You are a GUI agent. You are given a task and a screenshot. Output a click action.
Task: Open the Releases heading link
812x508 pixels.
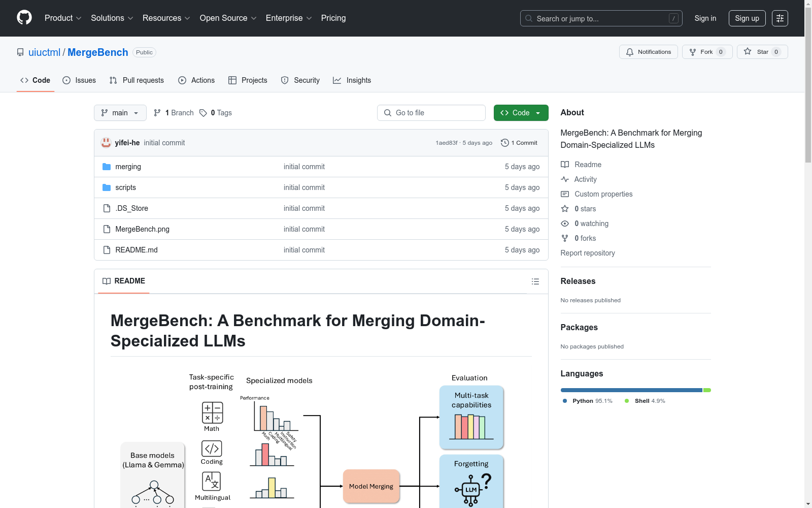click(x=578, y=281)
